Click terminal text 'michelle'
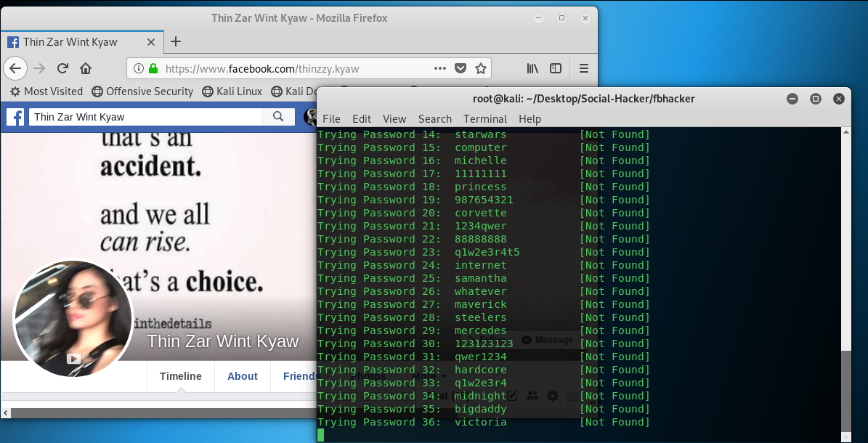The image size is (868, 443). [481, 160]
